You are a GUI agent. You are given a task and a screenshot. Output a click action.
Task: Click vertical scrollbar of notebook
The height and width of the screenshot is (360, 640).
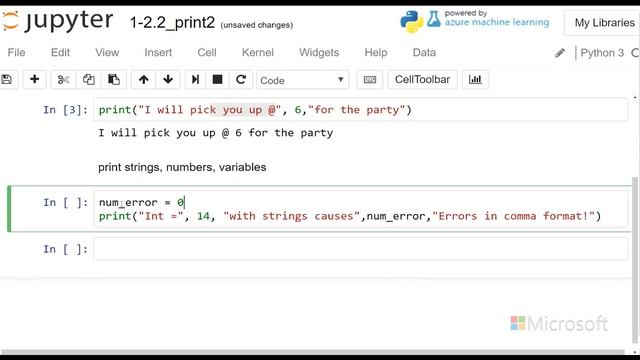coord(635,260)
